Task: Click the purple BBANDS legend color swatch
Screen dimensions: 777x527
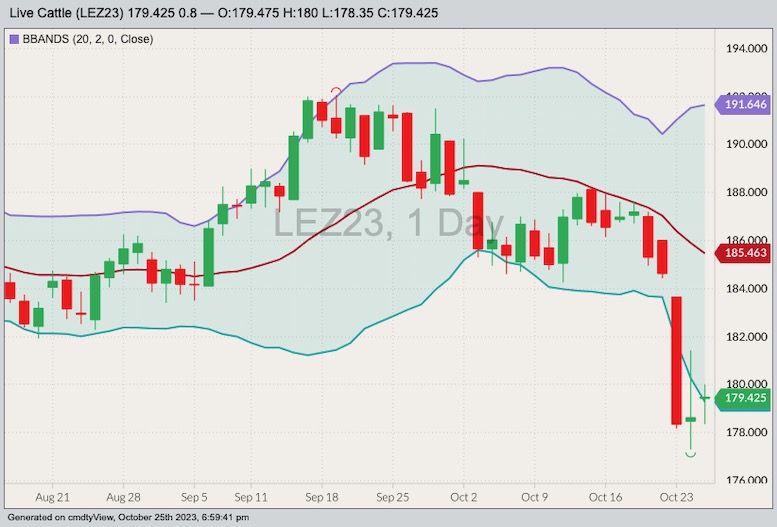Action: (x=14, y=39)
